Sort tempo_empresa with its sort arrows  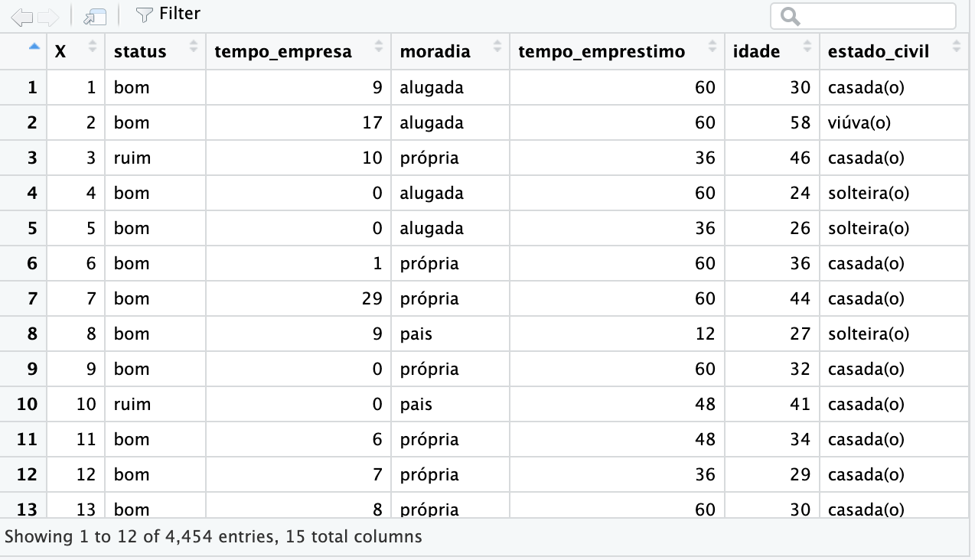coord(378,47)
